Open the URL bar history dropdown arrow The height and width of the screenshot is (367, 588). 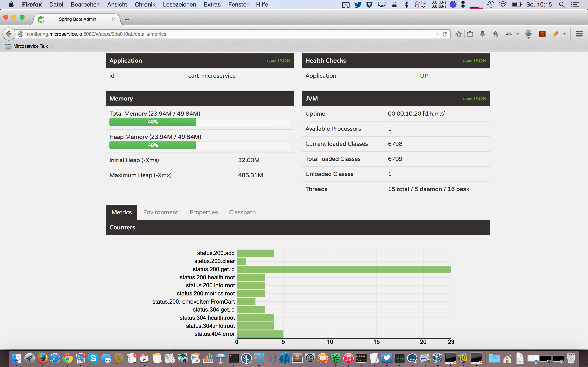(x=437, y=34)
